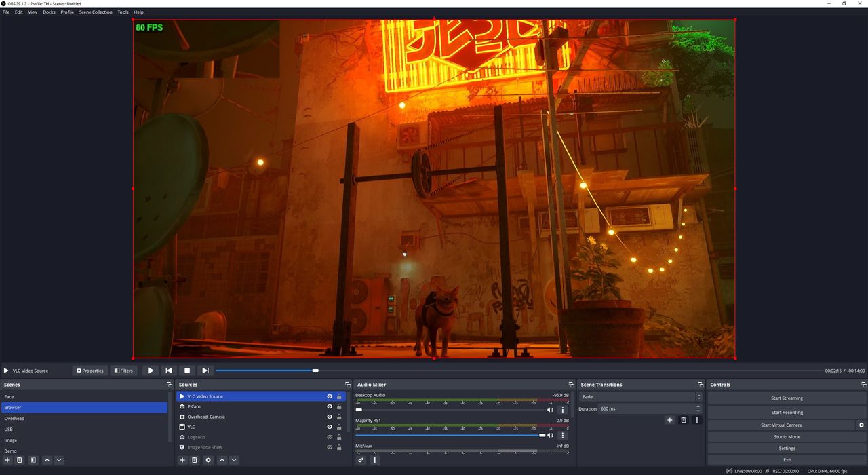Open the Tools menu
The height and width of the screenshot is (475, 868).
pos(123,12)
